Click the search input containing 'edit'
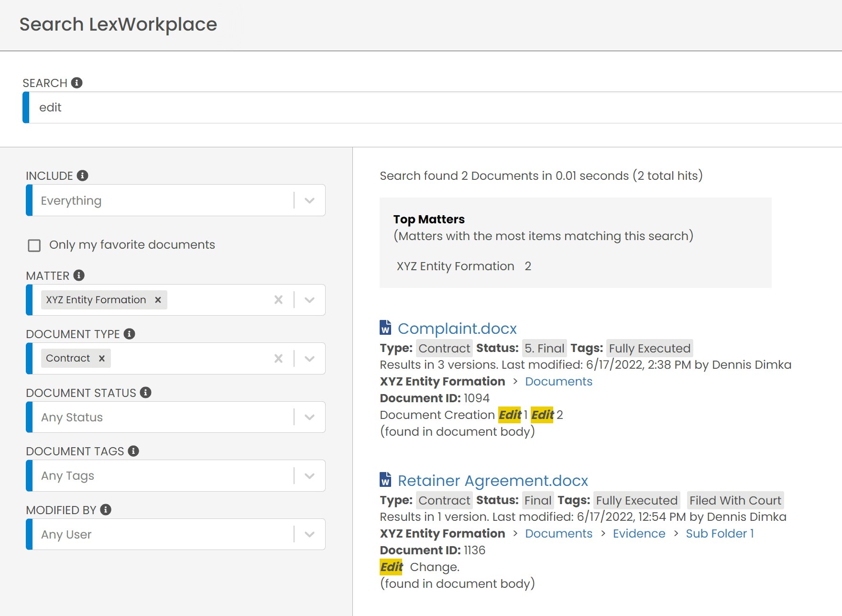 (x=432, y=108)
